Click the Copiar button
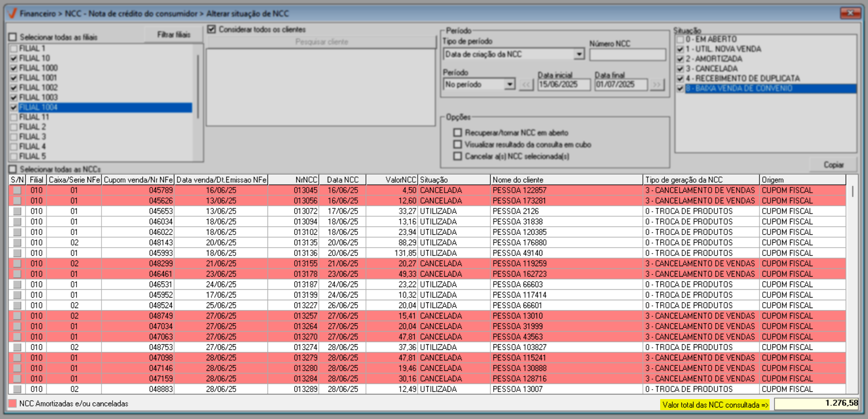Screen dimensions: 868x419 pyautogui.click(x=833, y=165)
